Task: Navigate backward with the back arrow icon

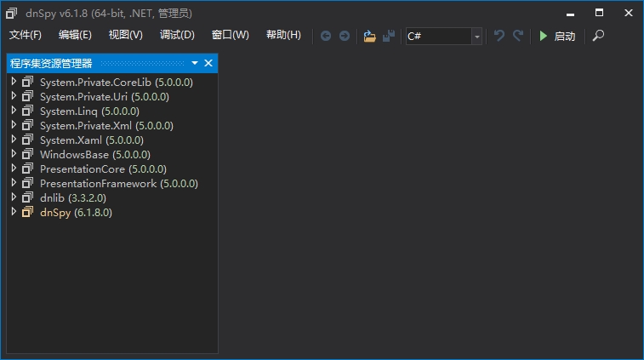Action: pos(326,36)
